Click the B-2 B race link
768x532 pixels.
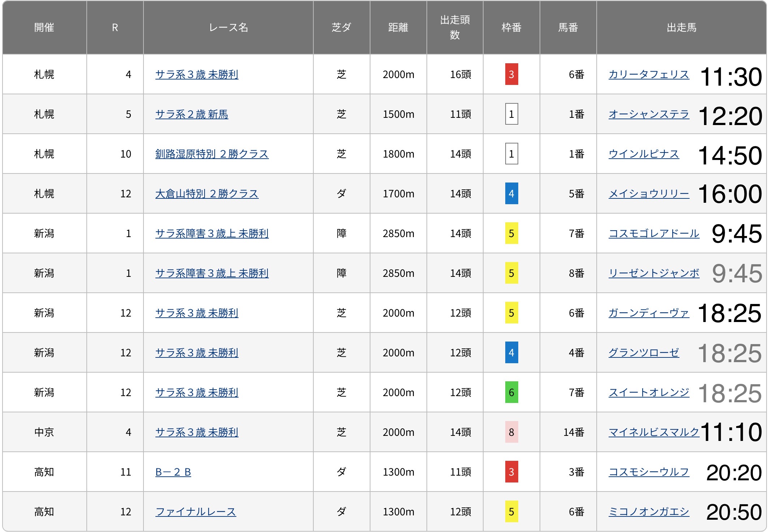(x=173, y=472)
